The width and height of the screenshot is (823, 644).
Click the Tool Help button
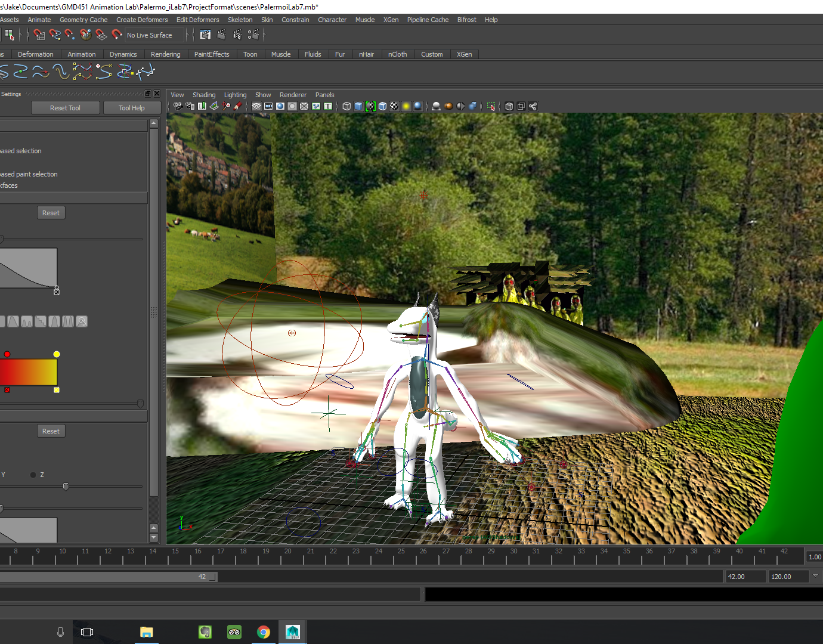coord(132,108)
